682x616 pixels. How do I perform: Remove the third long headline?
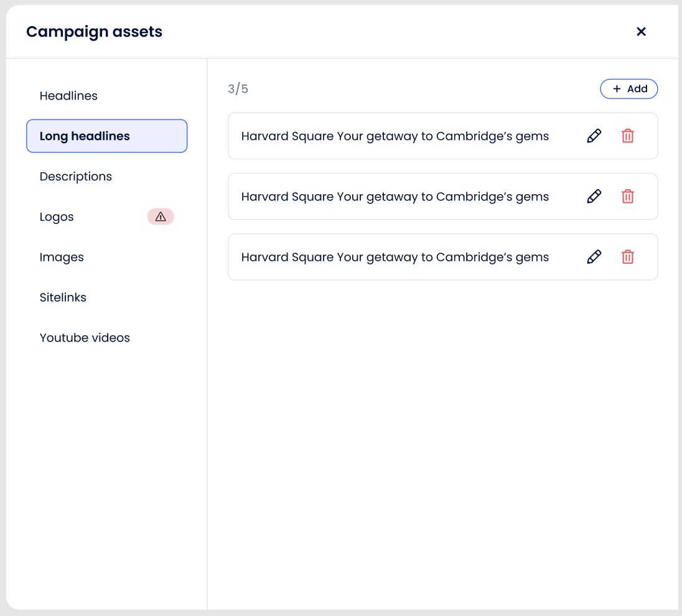(x=628, y=257)
